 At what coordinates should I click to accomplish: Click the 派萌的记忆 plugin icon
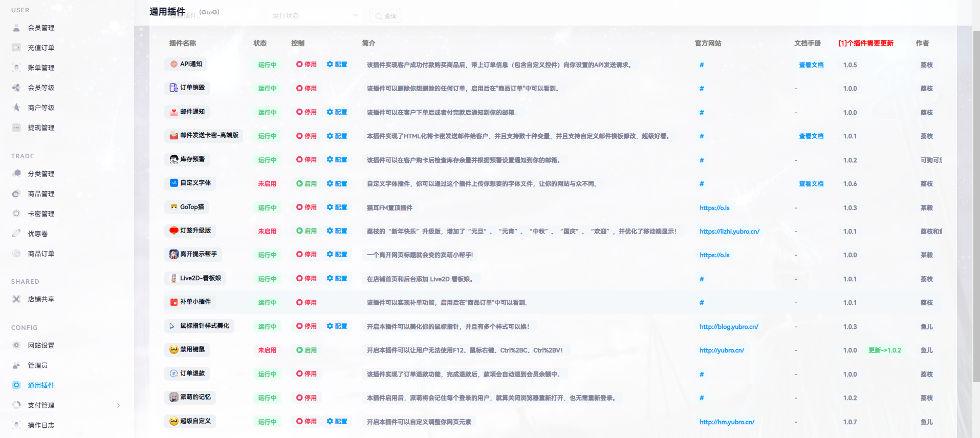(174, 397)
